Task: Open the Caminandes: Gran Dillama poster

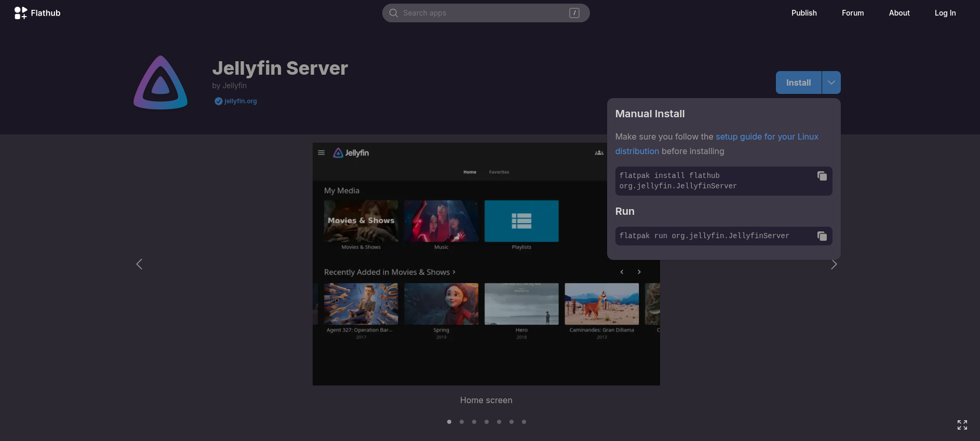Action: coord(602,304)
